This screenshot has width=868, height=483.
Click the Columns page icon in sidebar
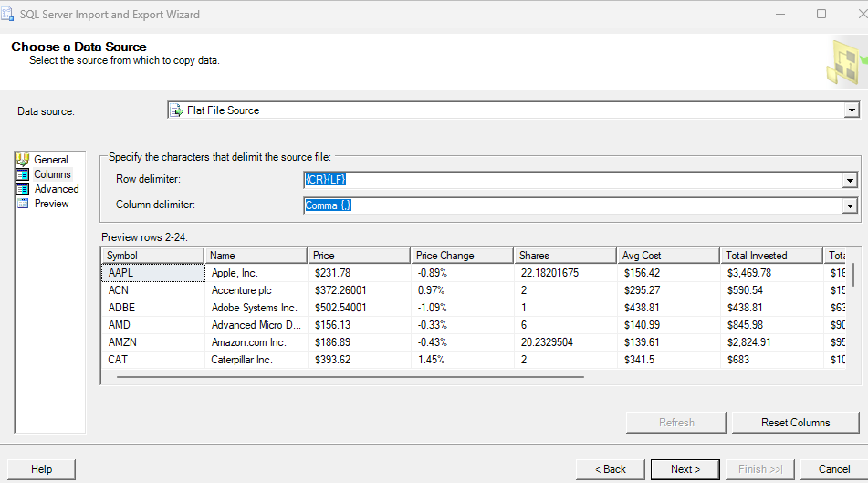pyautogui.click(x=23, y=174)
